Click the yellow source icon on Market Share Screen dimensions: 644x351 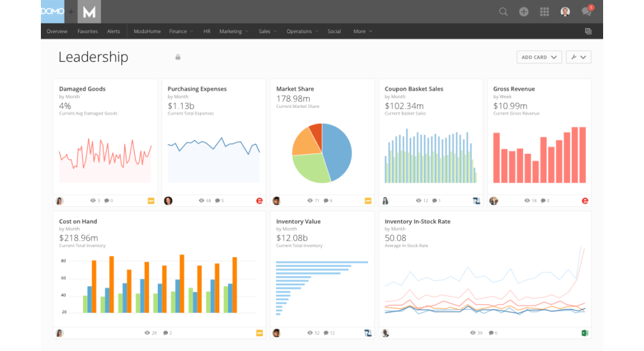coord(368,201)
